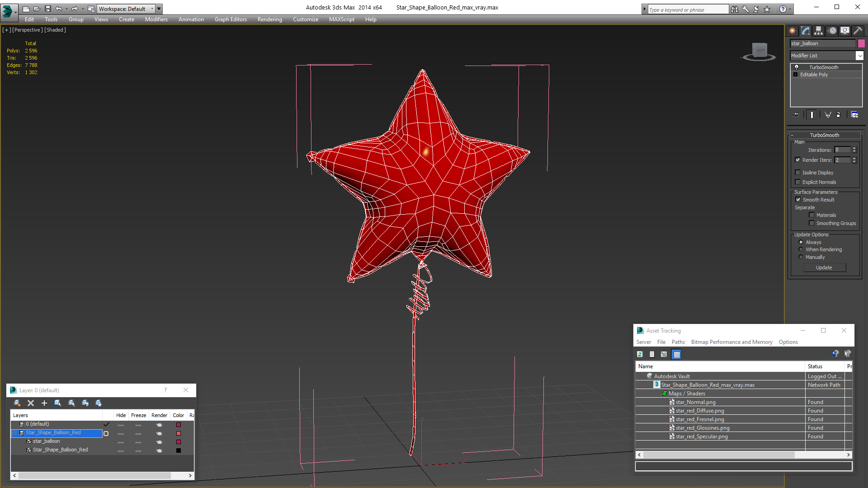Delete layer X icon in Layer dialog
The image size is (868, 488).
(x=31, y=403)
